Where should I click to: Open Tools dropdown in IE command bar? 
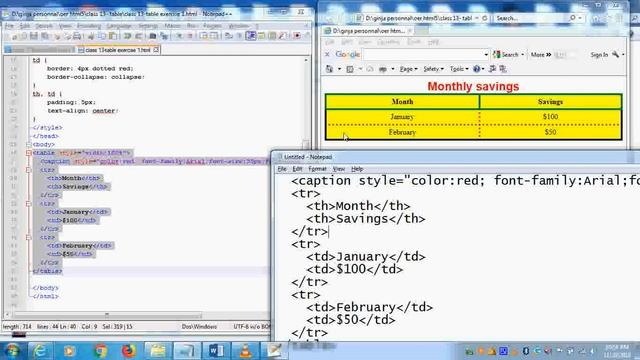coord(459,69)
